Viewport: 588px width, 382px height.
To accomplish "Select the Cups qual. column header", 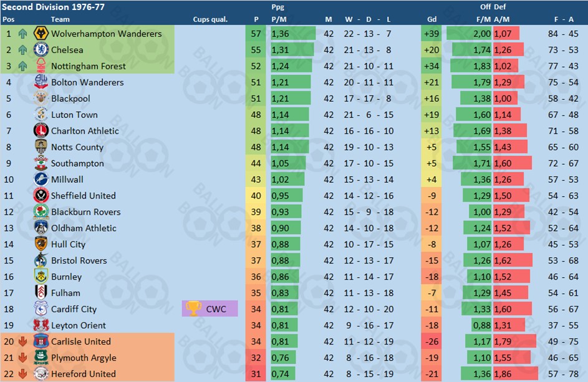I will click(x=210, y=19).
